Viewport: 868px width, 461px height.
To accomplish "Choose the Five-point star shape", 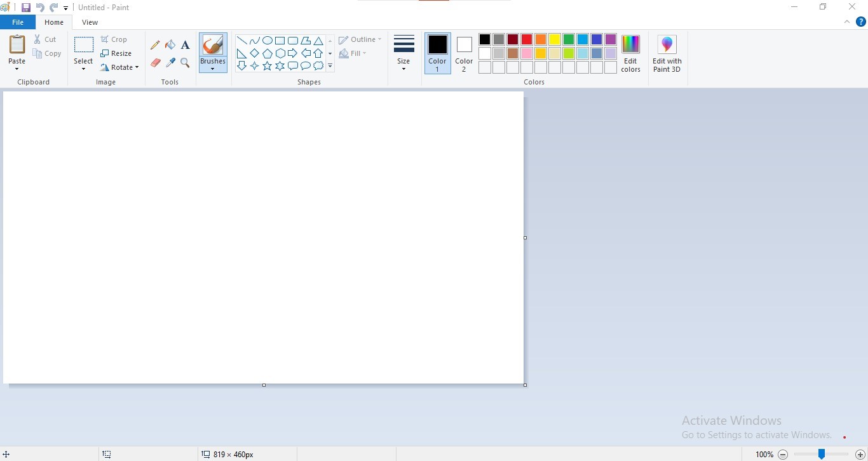I will coord(268,66).
